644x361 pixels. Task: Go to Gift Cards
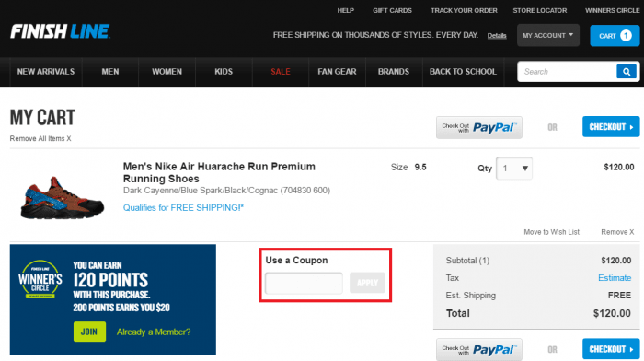(x=392, y=11)
